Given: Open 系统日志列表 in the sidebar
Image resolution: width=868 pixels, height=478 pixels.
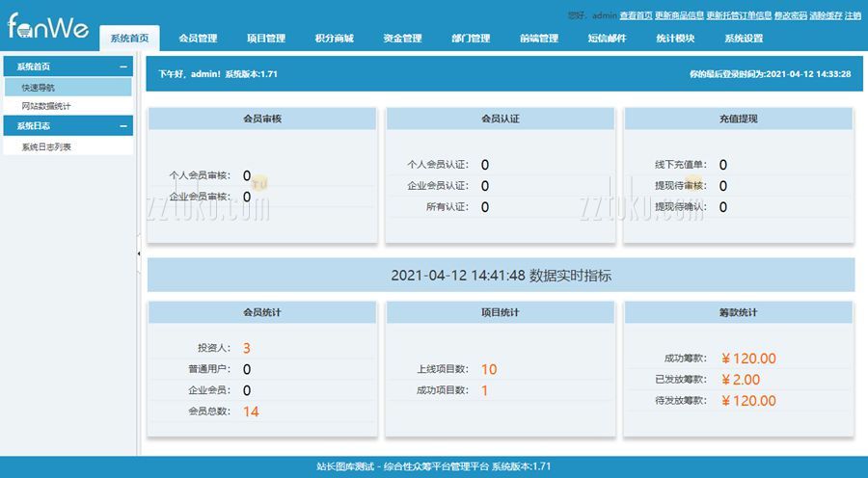Looking at the screenshot, I should tap(46, 147).
